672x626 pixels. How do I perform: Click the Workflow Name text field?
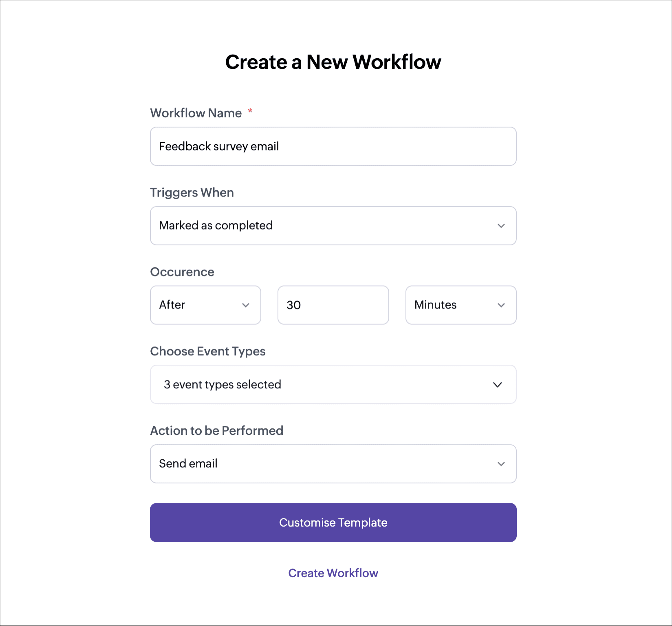pos(333,146)
